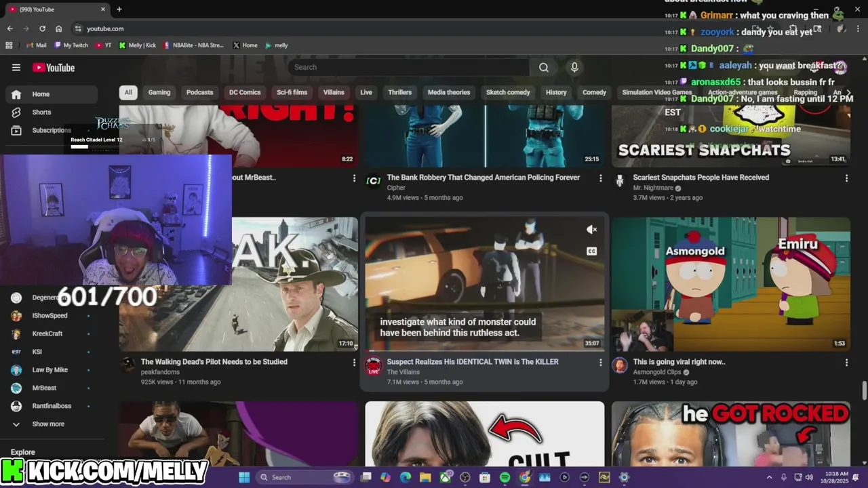Open options for the MrBeast video
868x488 pixels.
click(354, 178)
